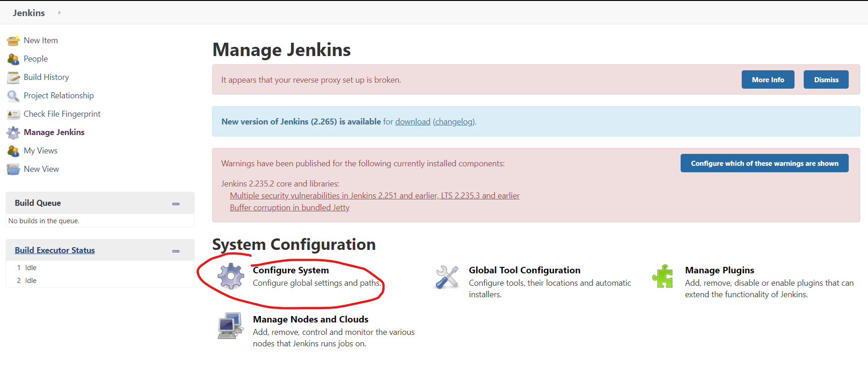Click the Build History notepad icon
This screenshot has width=868, height=373.
tap(13, 78)
